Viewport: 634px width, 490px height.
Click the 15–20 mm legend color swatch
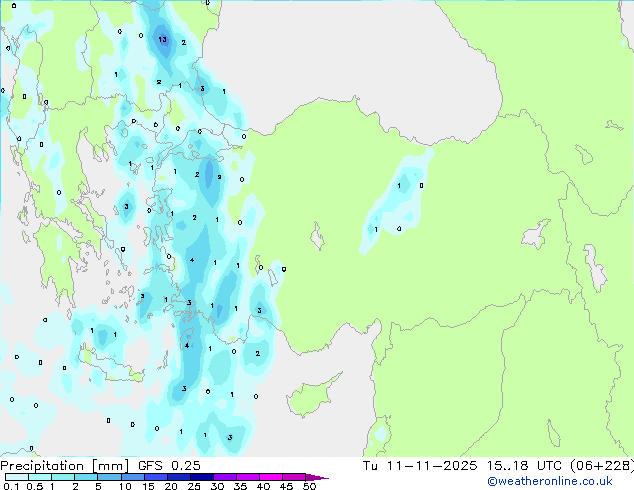[x=155, y=477]
